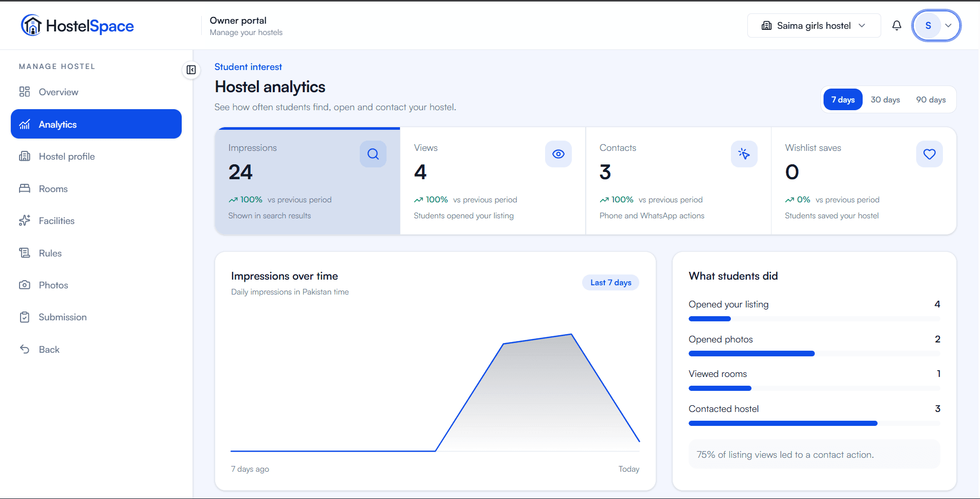This screenshot has width=980, height=499.
Task: Click the Views eye icon
Action: (558, 154)
